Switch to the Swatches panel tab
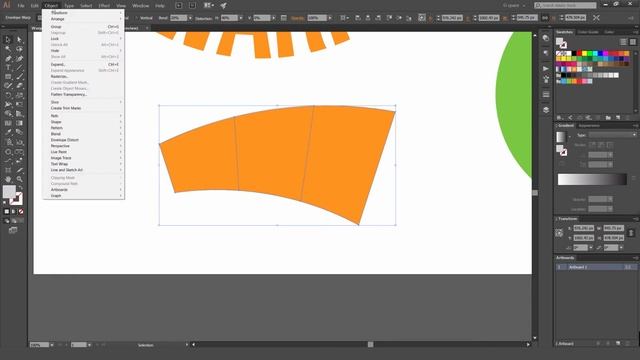This screenshot has height=360, width=640. pyautogui.click(x=564, y=32)
